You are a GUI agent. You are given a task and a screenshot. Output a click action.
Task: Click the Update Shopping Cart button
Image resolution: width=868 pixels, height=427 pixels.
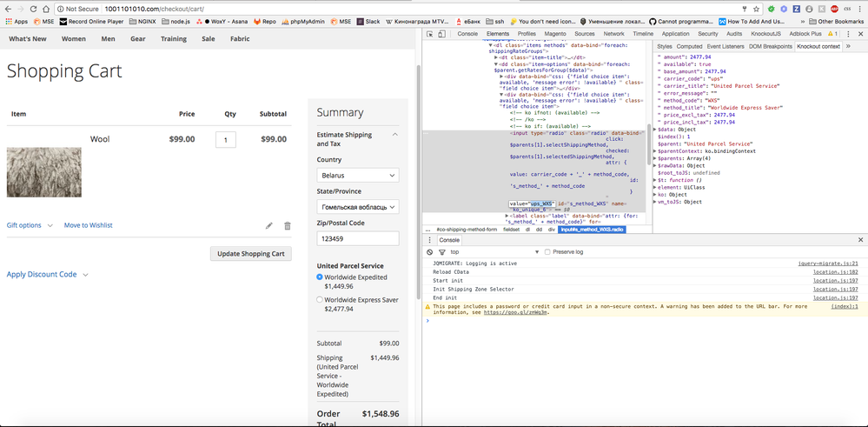250,254
